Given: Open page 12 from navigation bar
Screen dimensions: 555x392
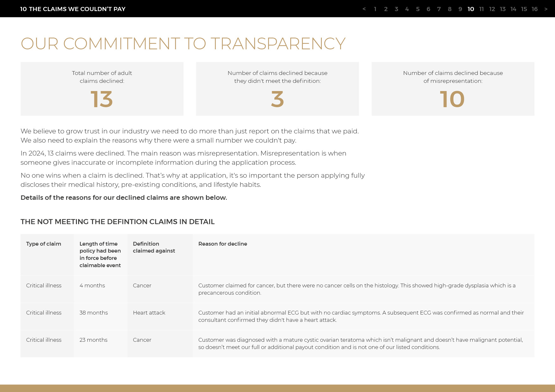Looking at the screenshot, I should (x=492, y=9).
